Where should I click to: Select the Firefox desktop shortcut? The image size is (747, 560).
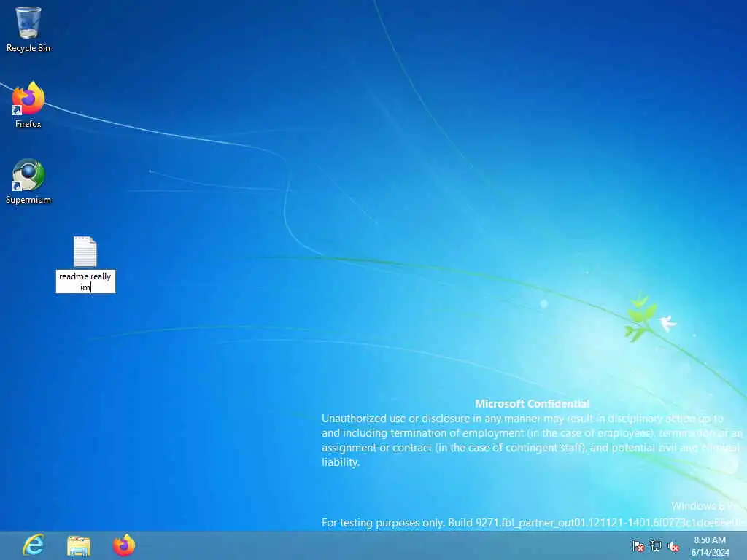pos(28,105)
